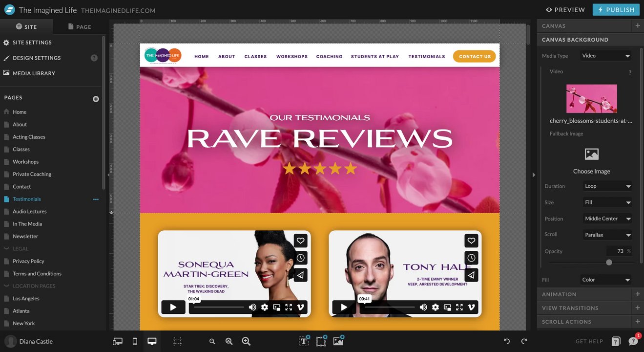Viewport: 644px width, 352px height.
Task: Add a container element
Action: (x=321, y=341)
